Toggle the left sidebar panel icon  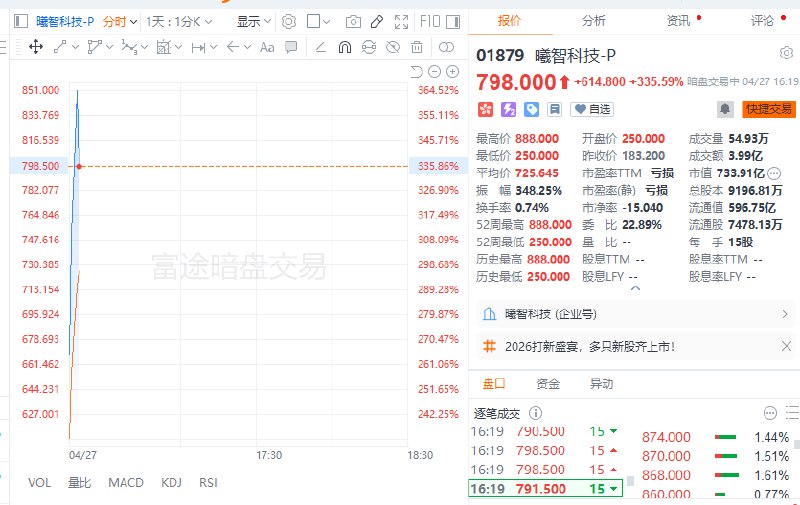tap(21, 21)
